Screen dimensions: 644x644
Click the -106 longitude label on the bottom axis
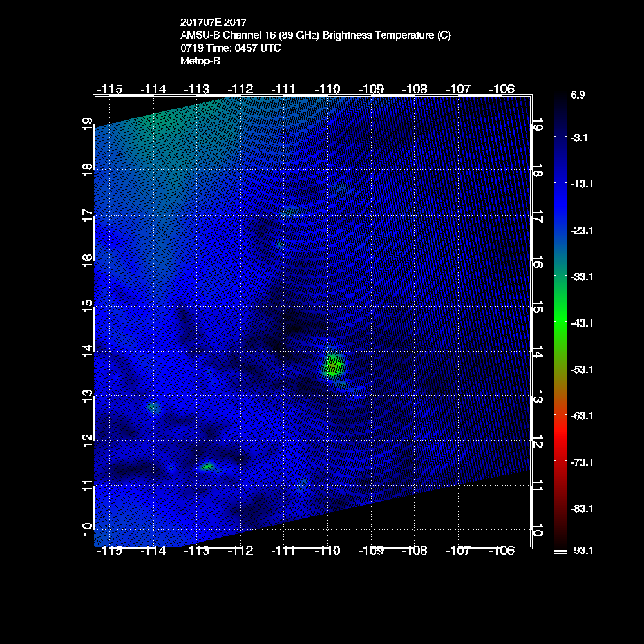click(x=500, y=551)
